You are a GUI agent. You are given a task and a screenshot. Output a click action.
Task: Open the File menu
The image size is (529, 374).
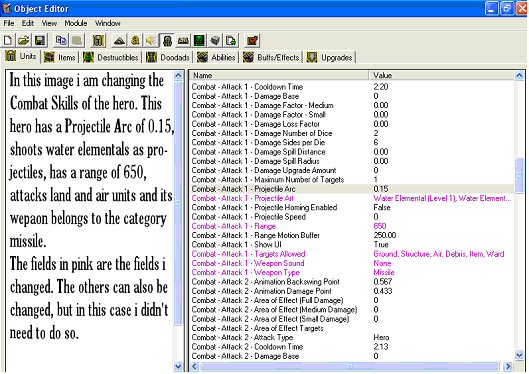click(x=9, y=23)
